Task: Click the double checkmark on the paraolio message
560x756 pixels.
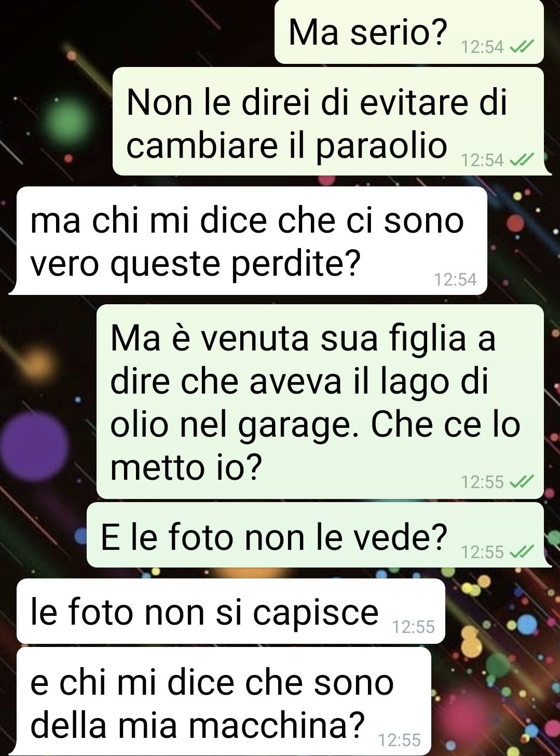Action: (521, 160)
